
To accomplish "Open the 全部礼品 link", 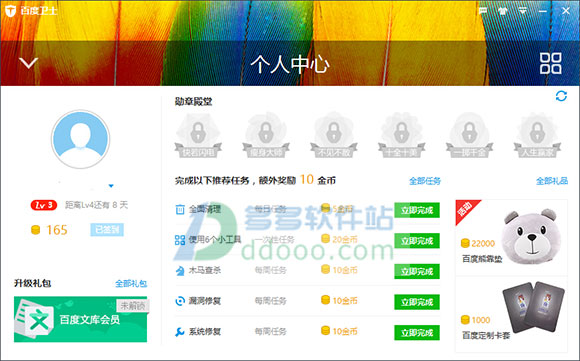I will point(552,181).
